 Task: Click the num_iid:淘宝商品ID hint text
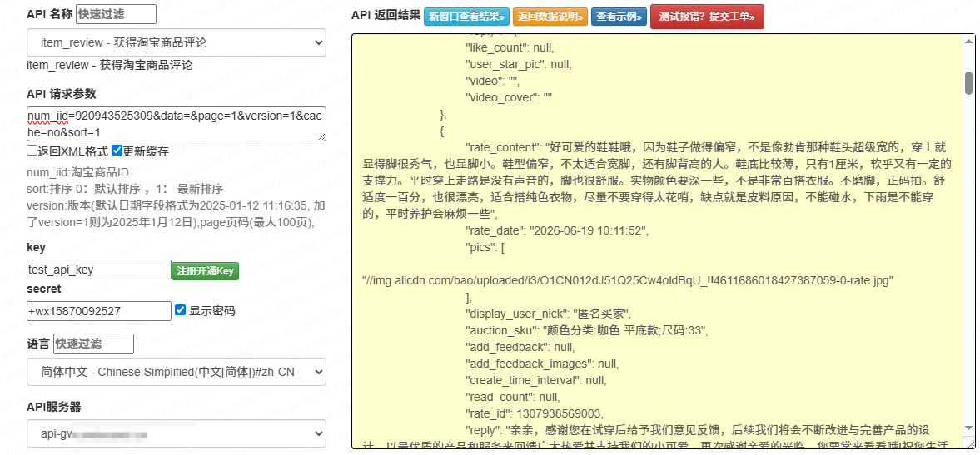point(77,172)
